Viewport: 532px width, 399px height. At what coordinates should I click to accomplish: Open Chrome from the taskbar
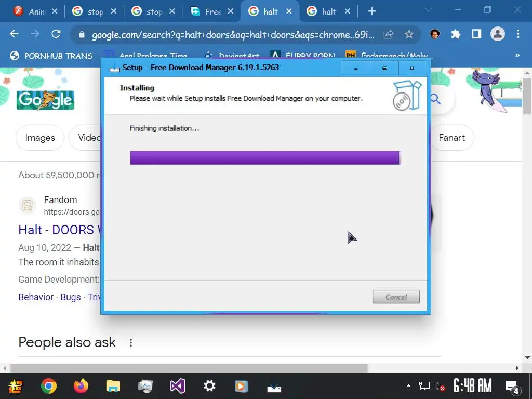[49, 386]
